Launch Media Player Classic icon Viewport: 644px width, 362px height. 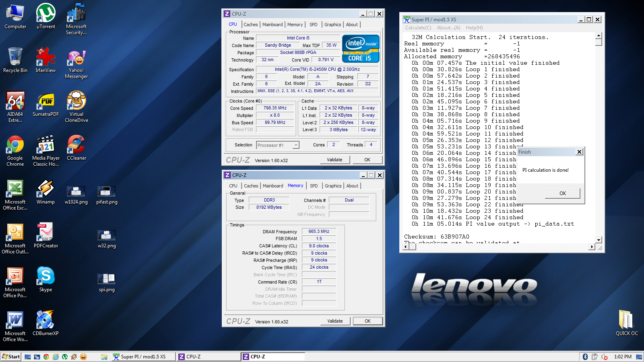pos(46,151)
